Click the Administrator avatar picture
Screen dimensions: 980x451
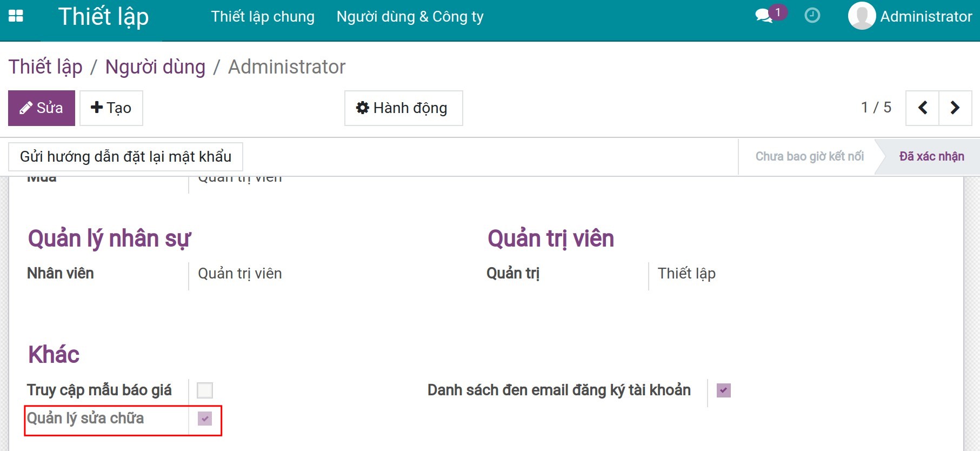862,16
